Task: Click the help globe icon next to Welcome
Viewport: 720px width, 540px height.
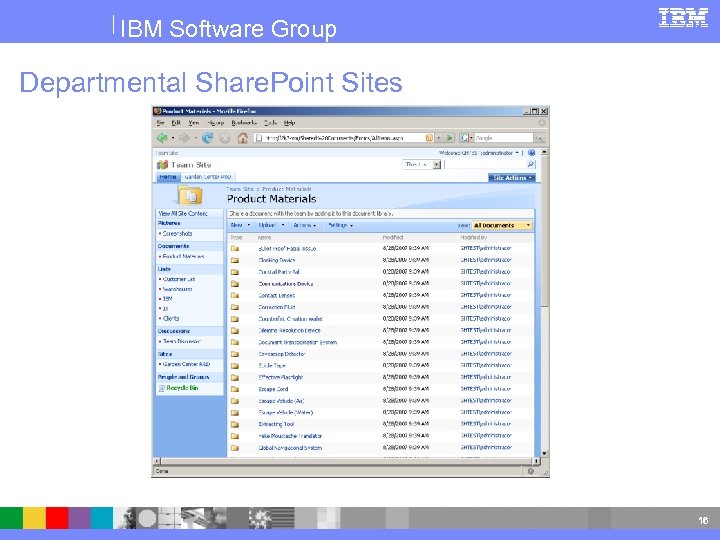Action: 531,152
